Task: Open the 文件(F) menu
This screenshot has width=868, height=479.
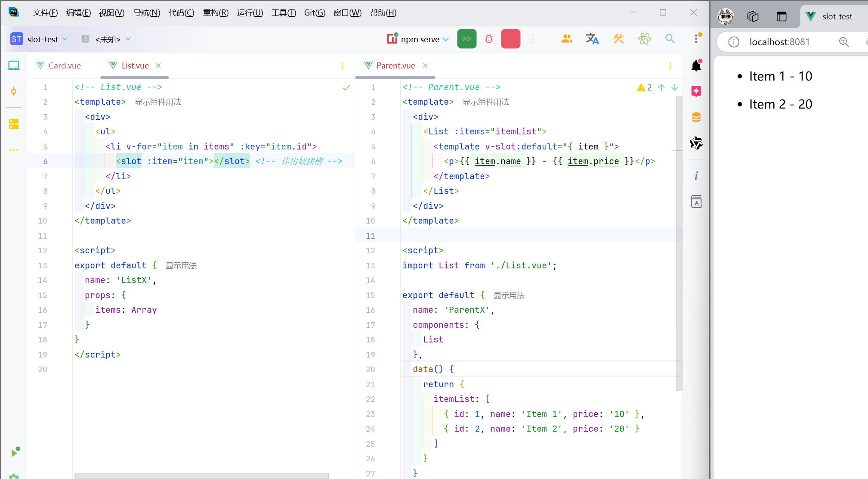Action: pyautogui.click(x=45, y=13)
